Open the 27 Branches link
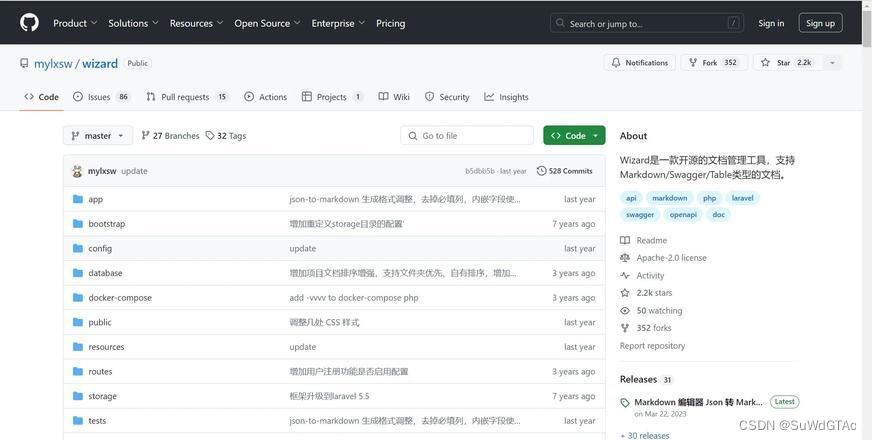Image resolution: width=872 pixels, height=440 pixels. pyautogui.click(x=170, y=136)
